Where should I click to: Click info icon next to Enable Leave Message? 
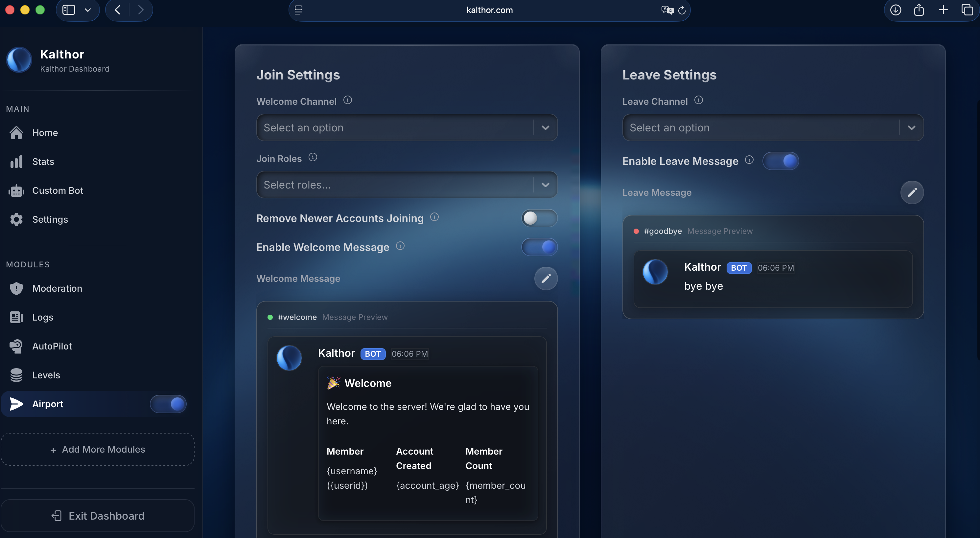[749, 160]
